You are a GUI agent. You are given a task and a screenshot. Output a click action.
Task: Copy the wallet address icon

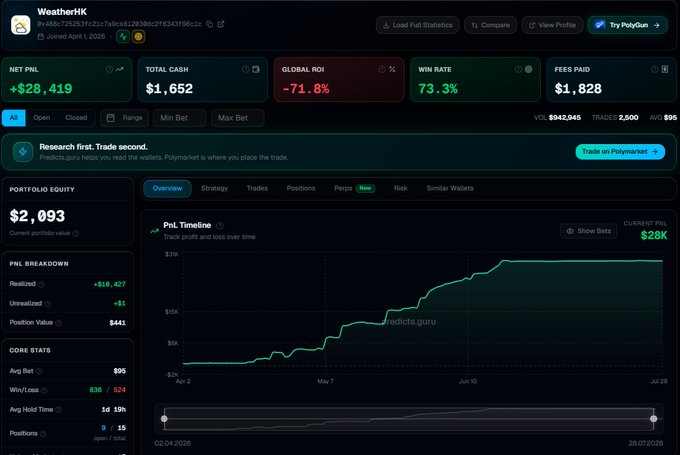(209, 24)
